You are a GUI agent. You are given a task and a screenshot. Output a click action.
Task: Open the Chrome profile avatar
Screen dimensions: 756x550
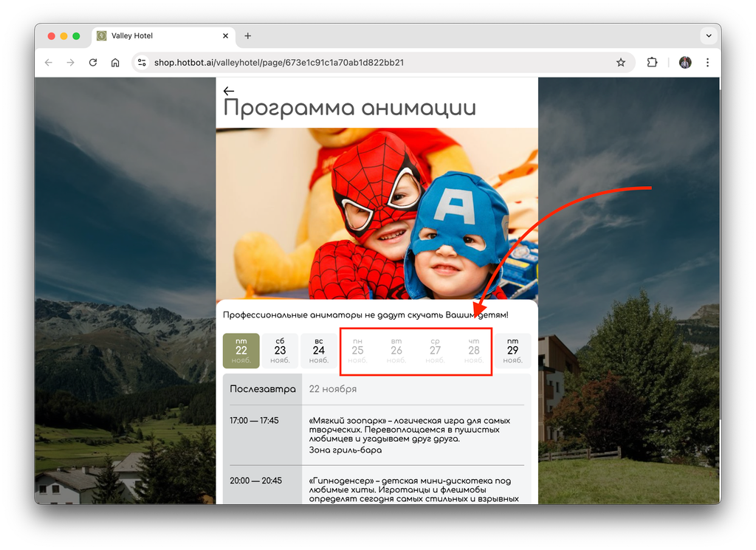685,62
